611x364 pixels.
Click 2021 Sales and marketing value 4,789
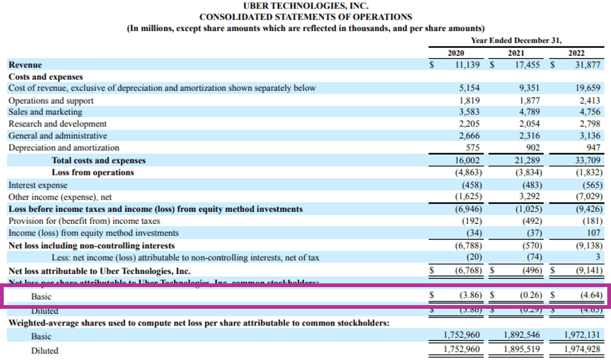529,112
